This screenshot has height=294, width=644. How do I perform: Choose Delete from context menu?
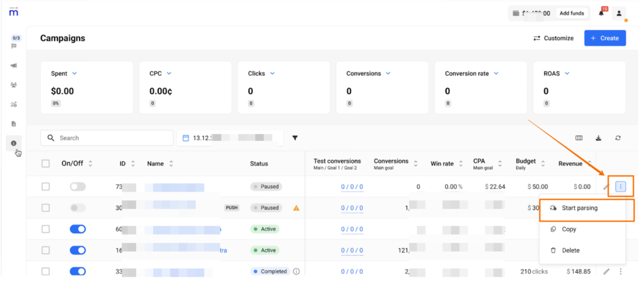582,250
